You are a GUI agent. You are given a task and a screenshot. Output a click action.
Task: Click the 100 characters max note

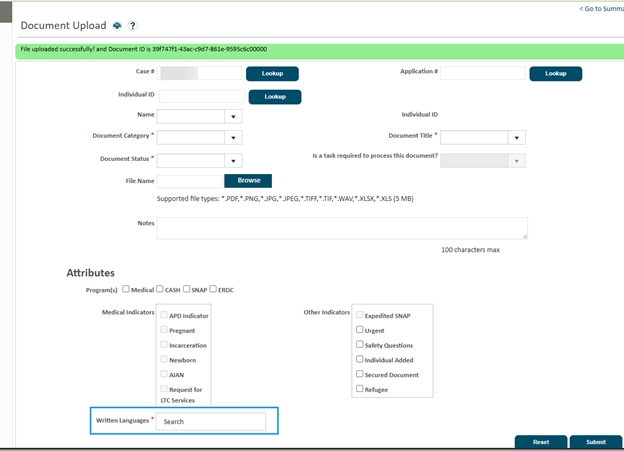coord(470,250)
